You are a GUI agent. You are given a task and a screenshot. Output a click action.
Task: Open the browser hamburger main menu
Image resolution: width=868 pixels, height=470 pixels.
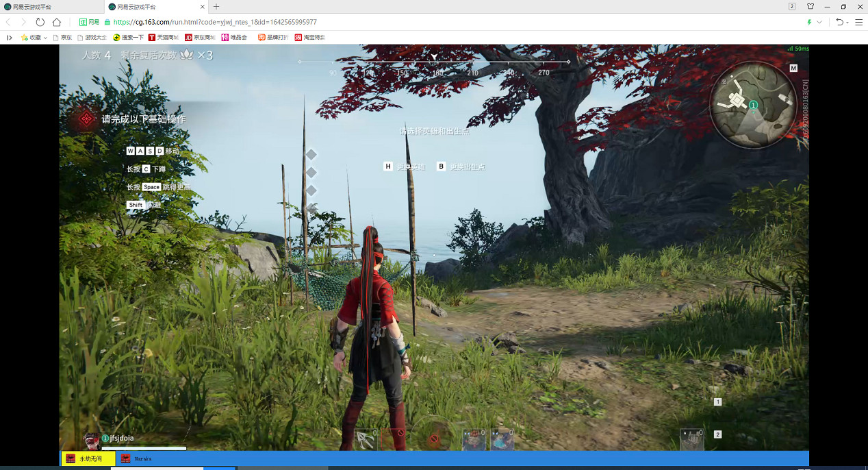coord(858,22)
